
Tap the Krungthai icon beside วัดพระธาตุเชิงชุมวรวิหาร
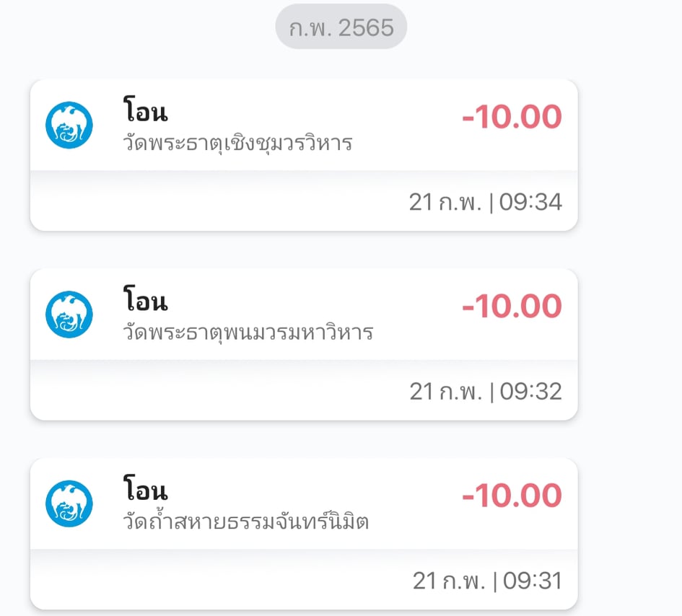point(69,126)
